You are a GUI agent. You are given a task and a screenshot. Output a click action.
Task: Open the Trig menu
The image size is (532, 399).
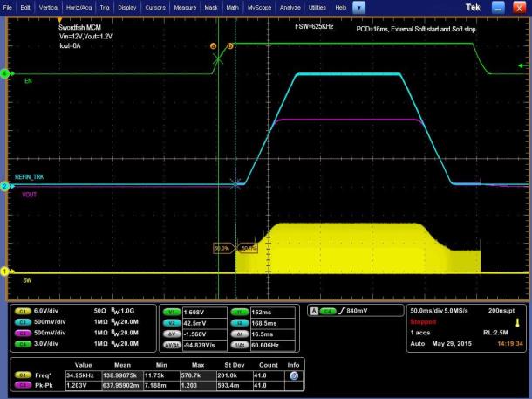click(x=105, y=8)
